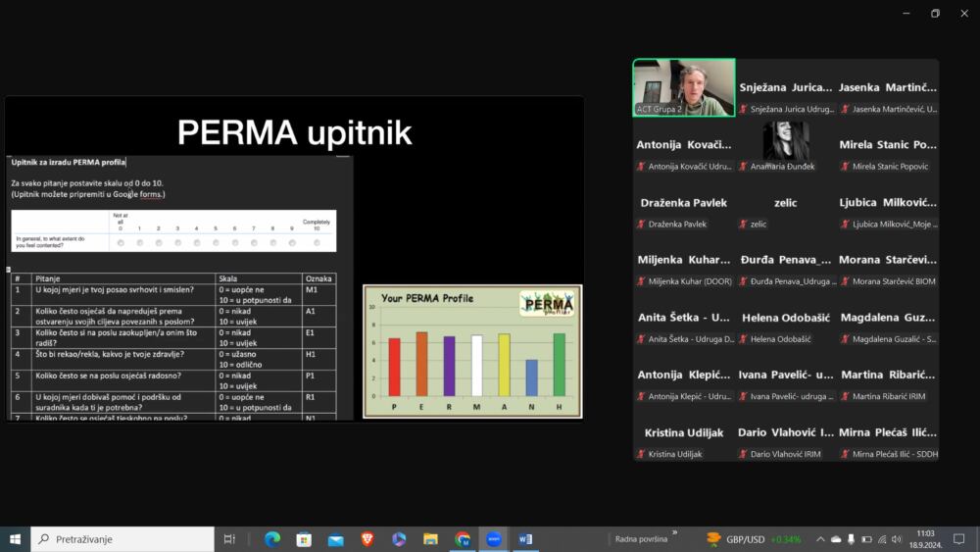Open the GBP/USD widget
980x552 pixels.
pos(753,539)
